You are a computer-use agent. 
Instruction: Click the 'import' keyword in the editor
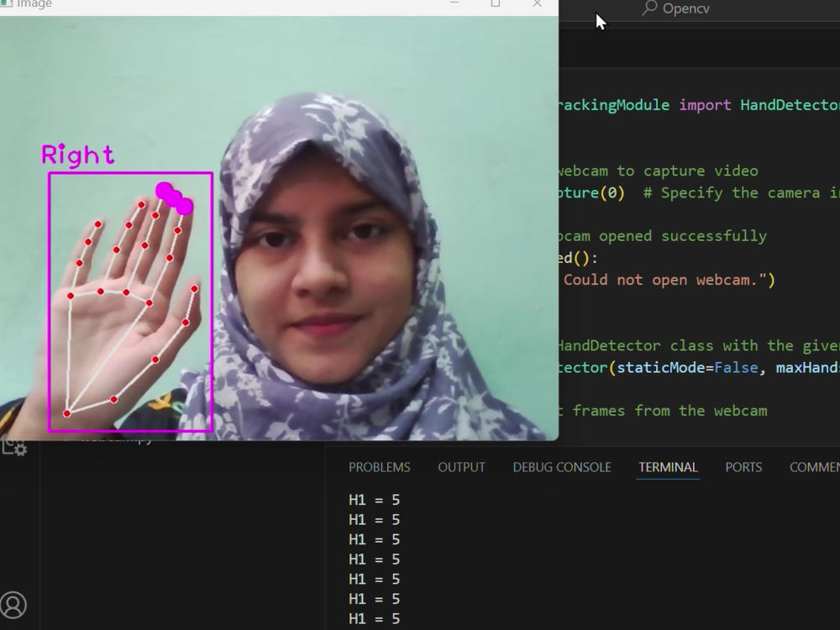click(705, 105)
